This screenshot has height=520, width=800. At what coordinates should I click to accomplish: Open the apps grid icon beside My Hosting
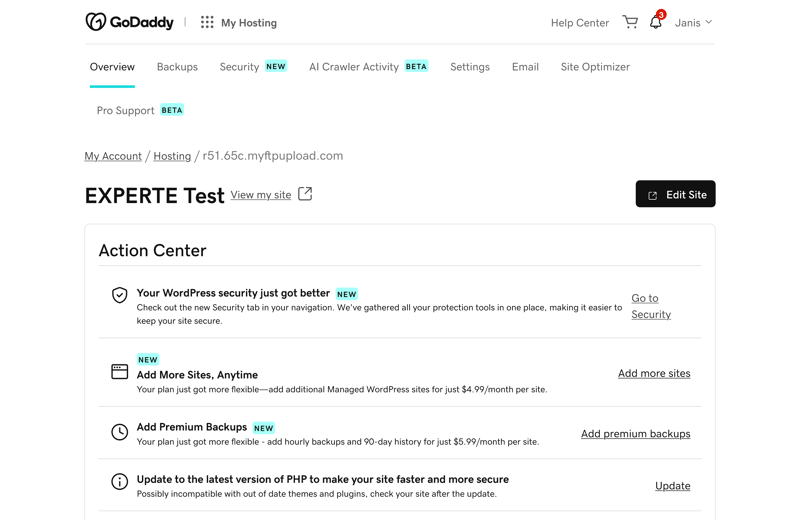[207, 22]
